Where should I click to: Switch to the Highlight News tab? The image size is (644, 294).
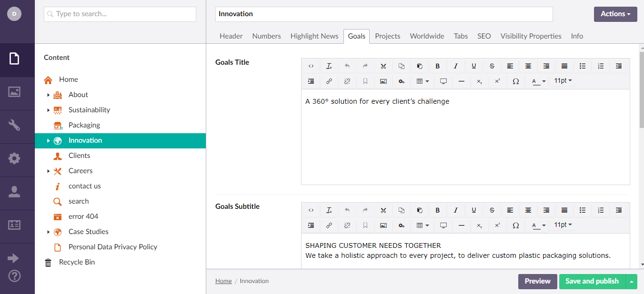click(x=314, y=36)
